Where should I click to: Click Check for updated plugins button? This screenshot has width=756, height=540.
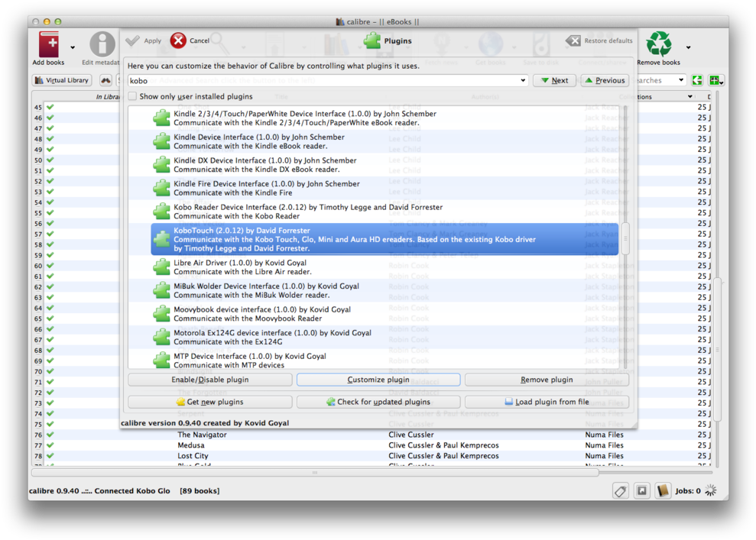pyautogui.click(x=378, y=402)
